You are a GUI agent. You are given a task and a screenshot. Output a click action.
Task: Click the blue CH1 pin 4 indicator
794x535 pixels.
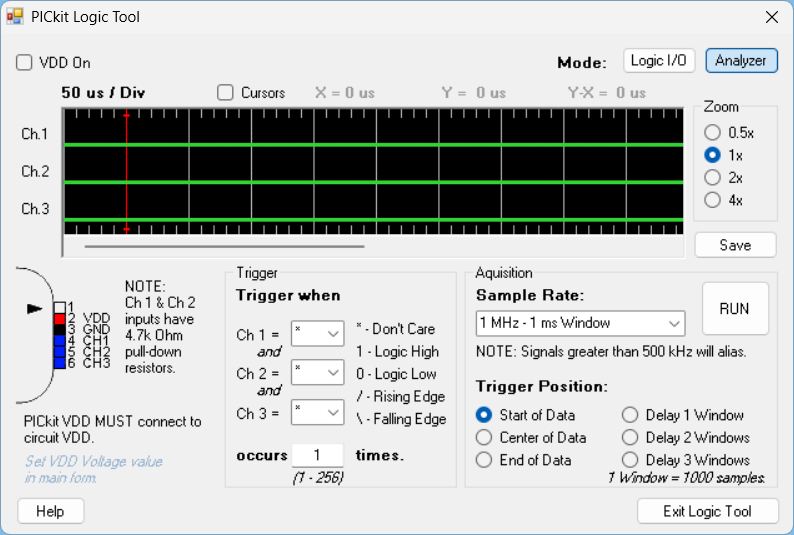pos(59,340)
